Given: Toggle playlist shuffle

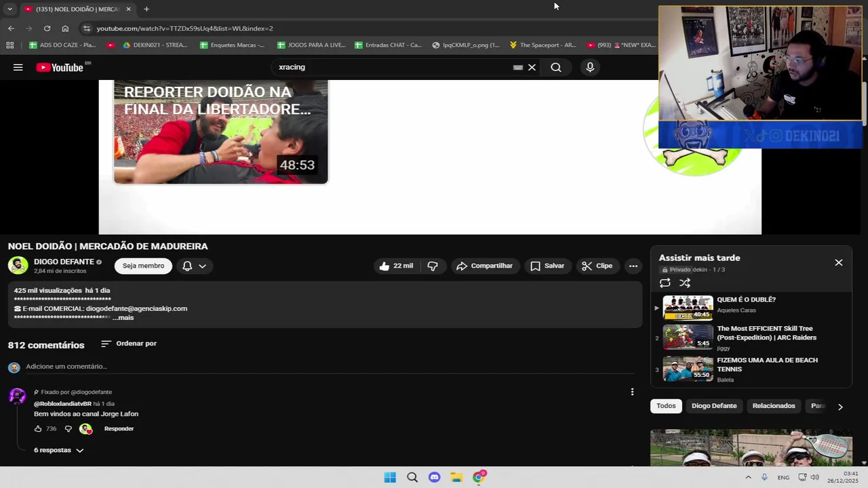Looking at the screenshot, I should coord(685,283).
